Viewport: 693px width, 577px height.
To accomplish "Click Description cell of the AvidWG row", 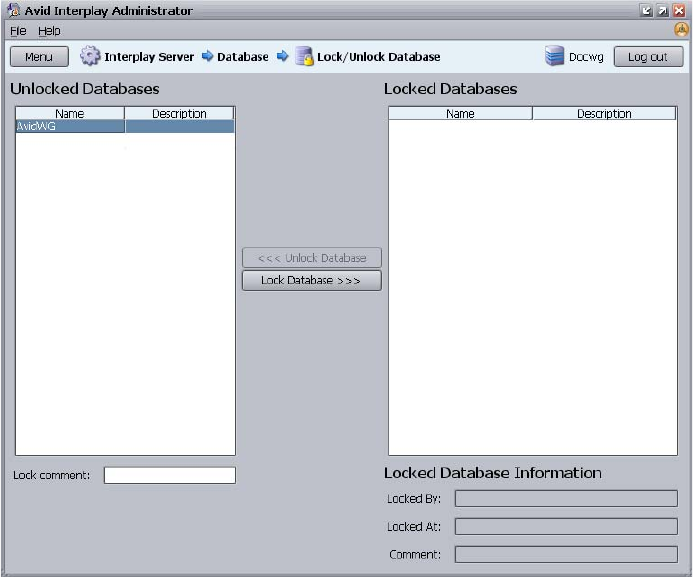I will [x=180, y=126].
